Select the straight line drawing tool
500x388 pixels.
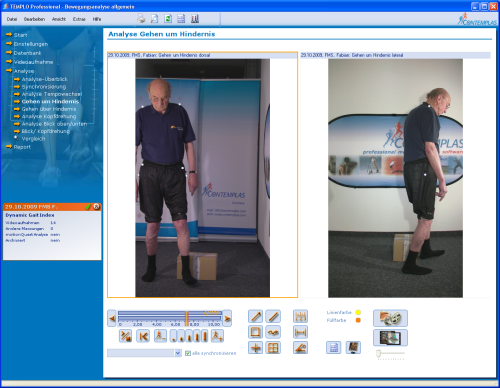(273, 316)
